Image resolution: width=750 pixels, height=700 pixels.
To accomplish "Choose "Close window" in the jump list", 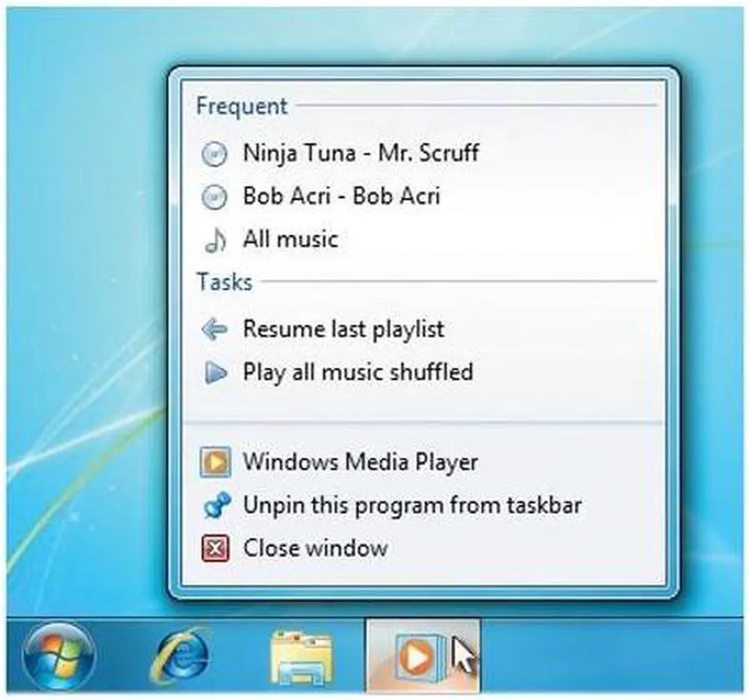I will pos(315,549).
